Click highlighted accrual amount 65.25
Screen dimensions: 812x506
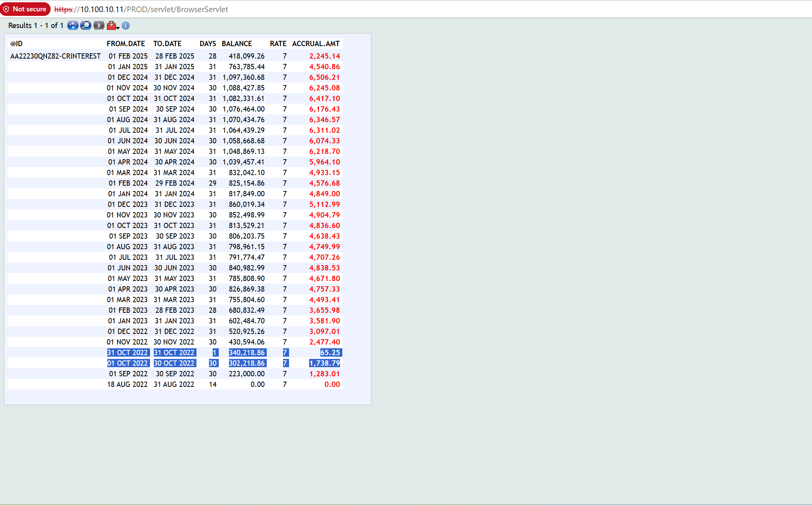pos(330,352)
